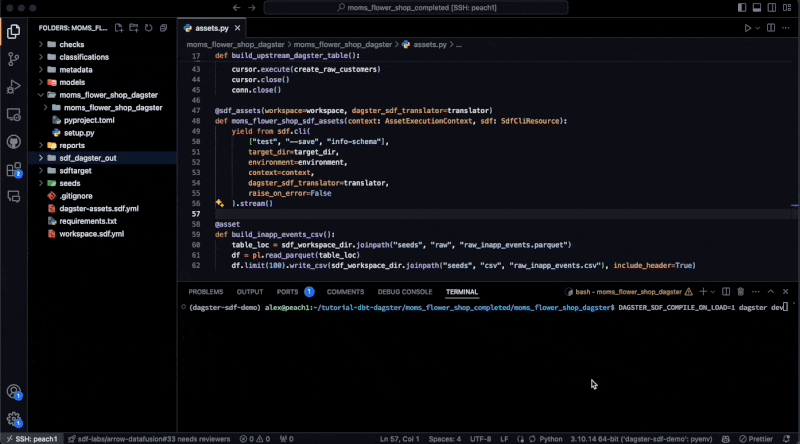The width and height of the screenshot is (800, 444).
Task: Open the Explorer view in activity bar
Action: pyautogui.click(x=14, y=32)
